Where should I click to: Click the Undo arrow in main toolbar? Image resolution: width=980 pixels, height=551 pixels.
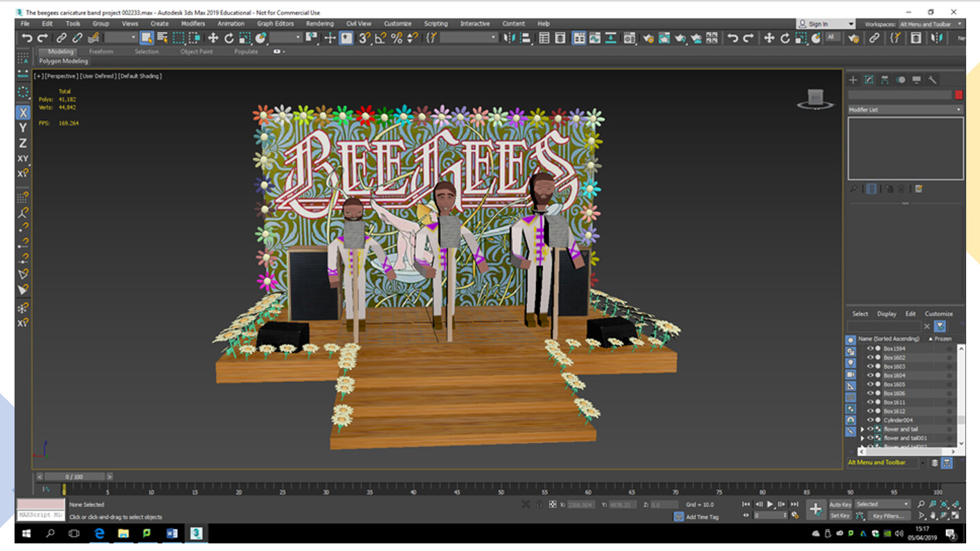[26, 38]
